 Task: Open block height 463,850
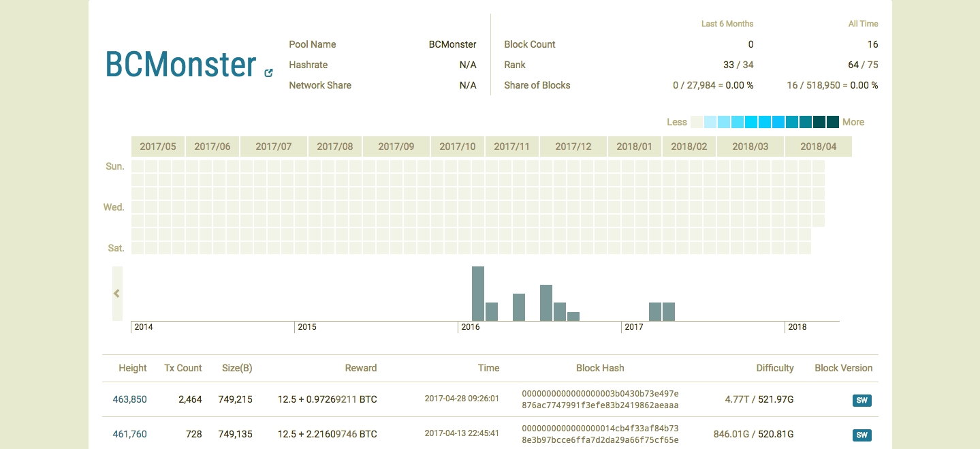tap(129, 399)
